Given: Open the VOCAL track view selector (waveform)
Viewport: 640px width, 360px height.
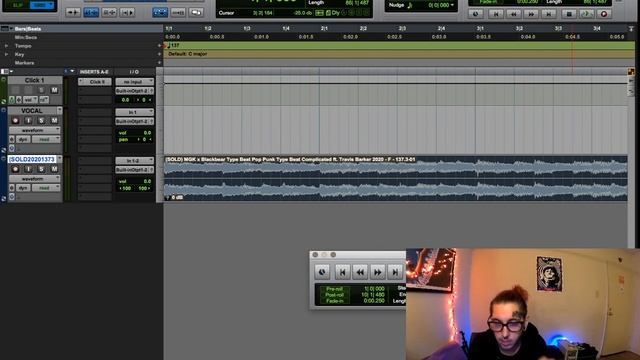Looking at the screenshot, I should [x=35, y=130].
